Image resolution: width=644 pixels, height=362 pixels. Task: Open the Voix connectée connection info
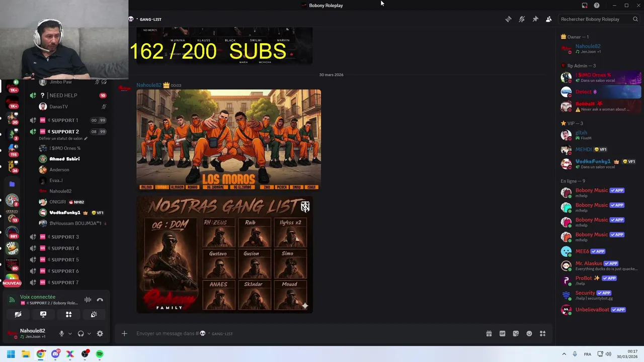[38, 297]
